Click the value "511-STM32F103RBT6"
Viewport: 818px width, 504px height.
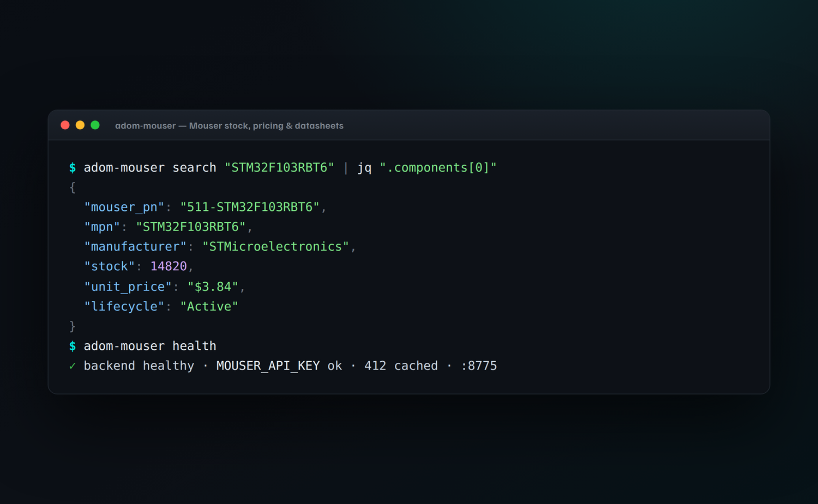(250, 207)
